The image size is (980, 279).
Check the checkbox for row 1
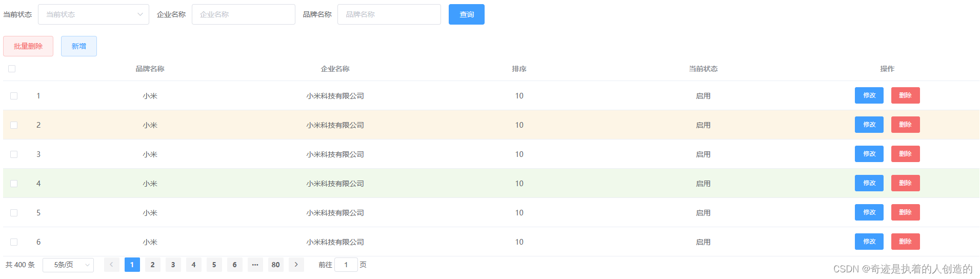14,96
